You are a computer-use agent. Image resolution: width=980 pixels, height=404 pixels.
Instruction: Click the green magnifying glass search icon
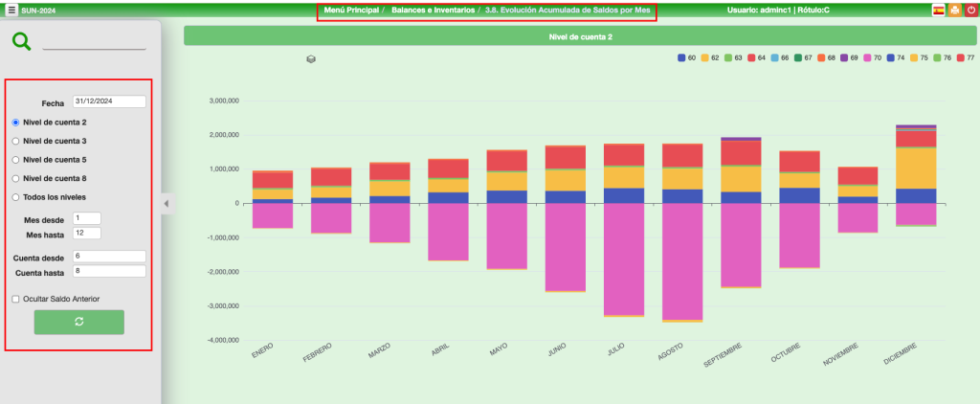[21, 41]
